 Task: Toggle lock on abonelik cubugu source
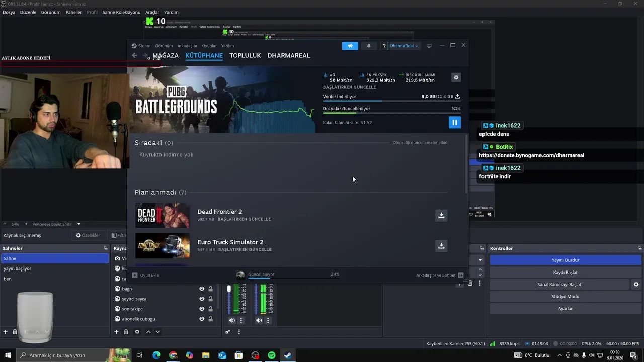(211, 319)
